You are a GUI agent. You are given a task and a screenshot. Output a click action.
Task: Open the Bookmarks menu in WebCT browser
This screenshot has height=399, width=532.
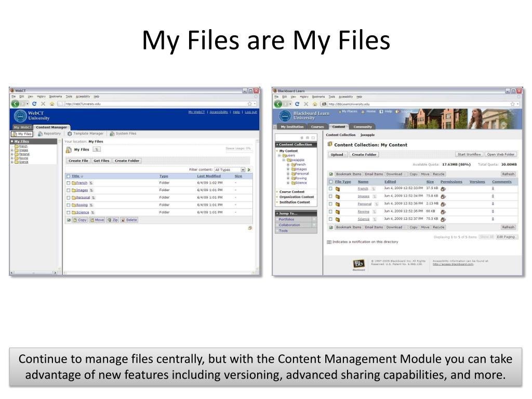click(x=56, y=97)
